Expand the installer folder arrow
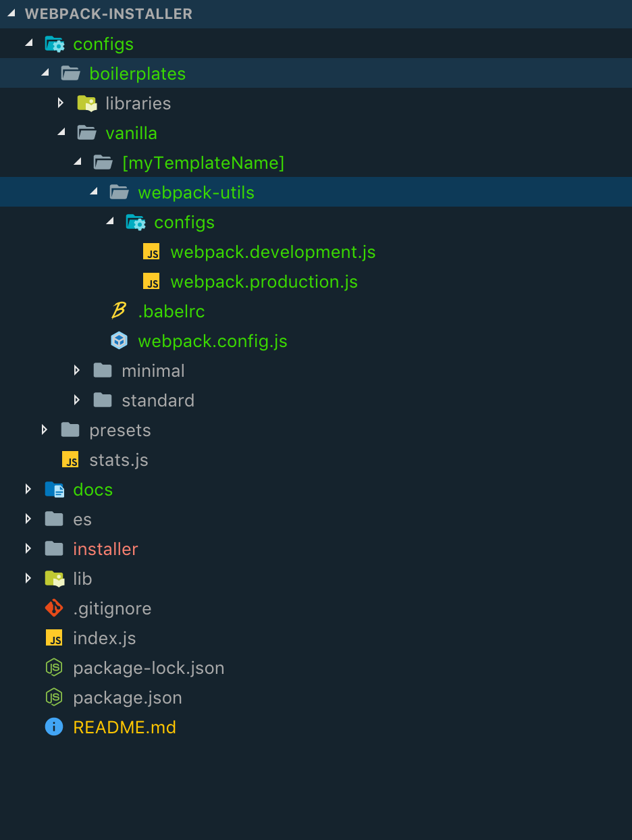Image resolution: width=632 pixels, height=840 pixels. [x=28, y=548]
